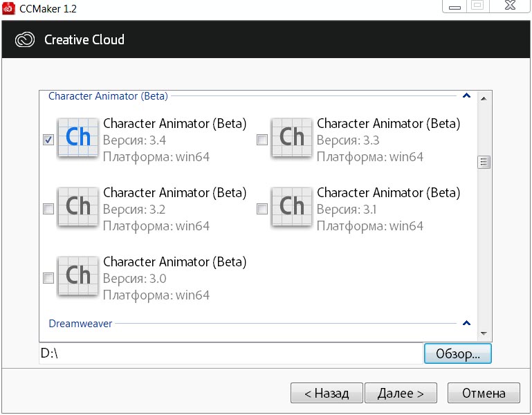The width and height of the screenshot is (532, 415).
Task: Uncheck the Character Animator version 3.4 checkbox
Action: point(48,140)
